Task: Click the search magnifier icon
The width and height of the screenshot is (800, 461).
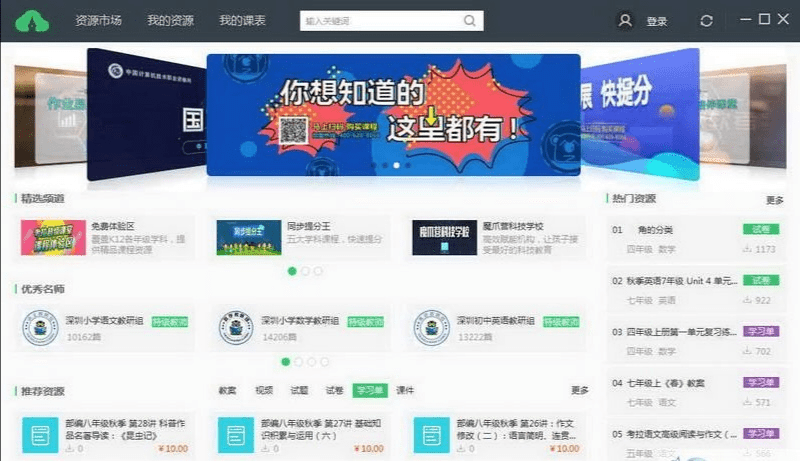Action: (469, 21)
